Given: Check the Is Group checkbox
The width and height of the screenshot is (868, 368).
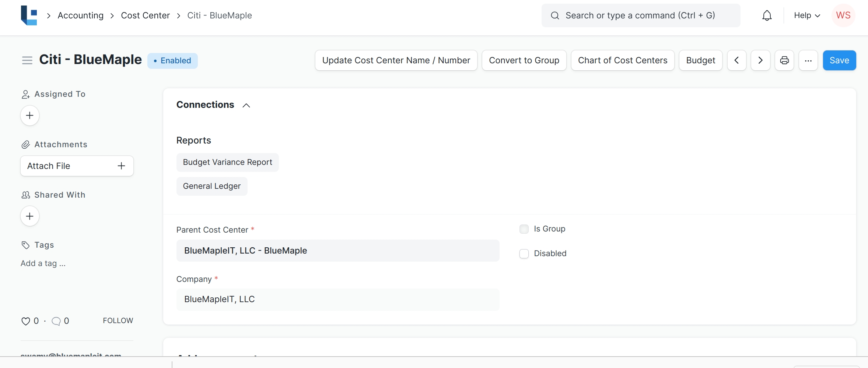Looking at the screenshot, I should [524, 229].
